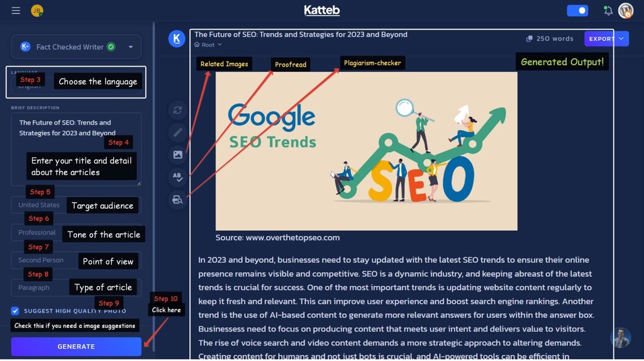The height and width of the screenshot is (361, 644).
Task: Click the related images icon
Action: click(177, 155)
